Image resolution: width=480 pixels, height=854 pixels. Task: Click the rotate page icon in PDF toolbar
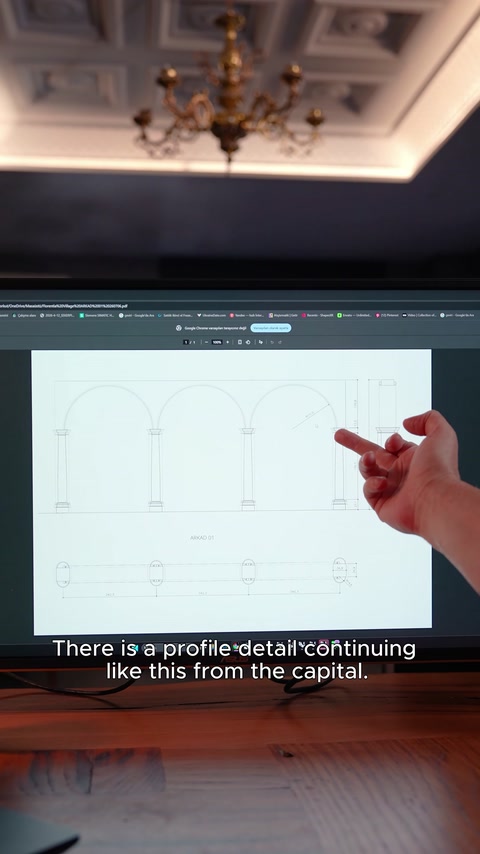pos(248,342)
